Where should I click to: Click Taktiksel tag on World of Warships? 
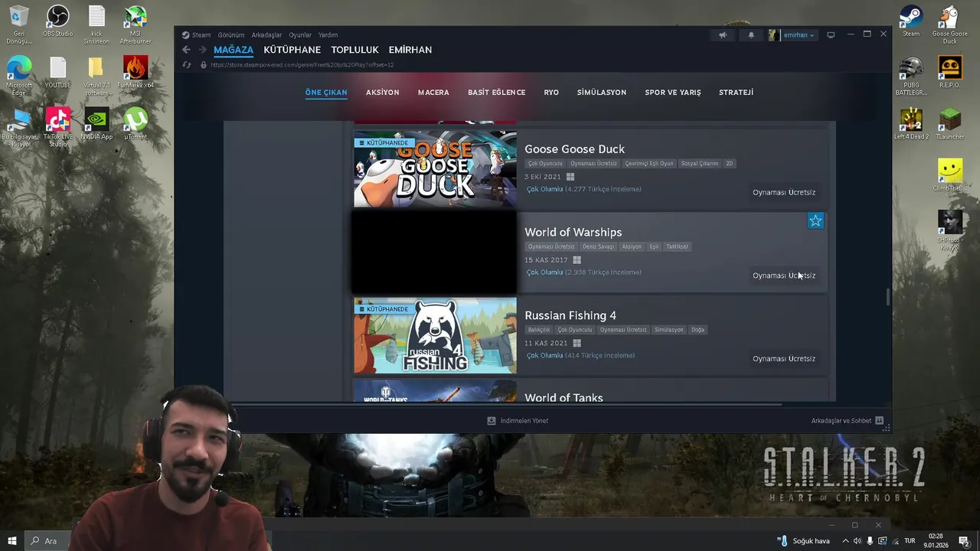(677, 246)
